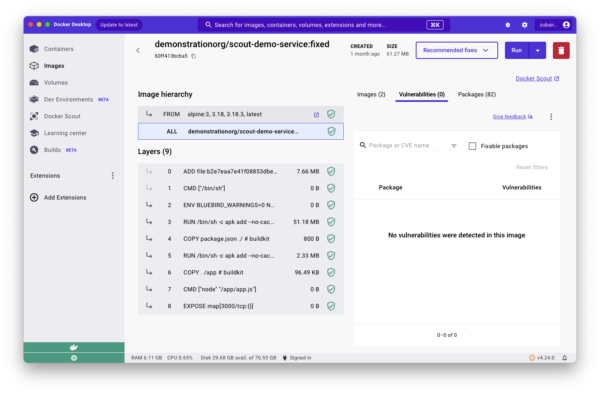This screenshot has width=600, height=394.
Task: Open the Extensions three-dot menu
Action: (112, 176)
